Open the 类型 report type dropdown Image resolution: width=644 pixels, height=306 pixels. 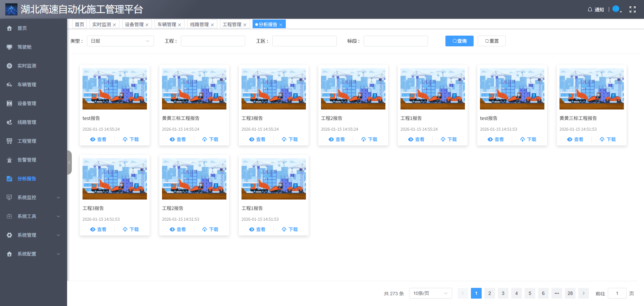click(120, 41)
